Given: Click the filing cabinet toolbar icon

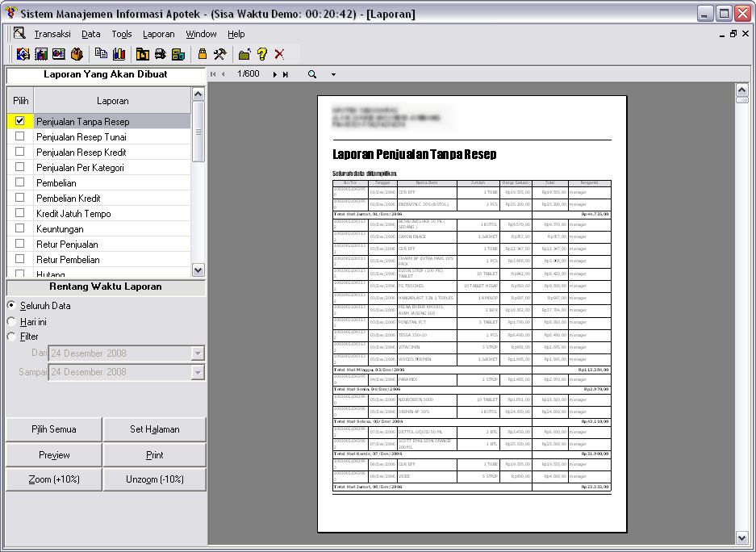Looking at the screenshot, I should pos(178,54).
